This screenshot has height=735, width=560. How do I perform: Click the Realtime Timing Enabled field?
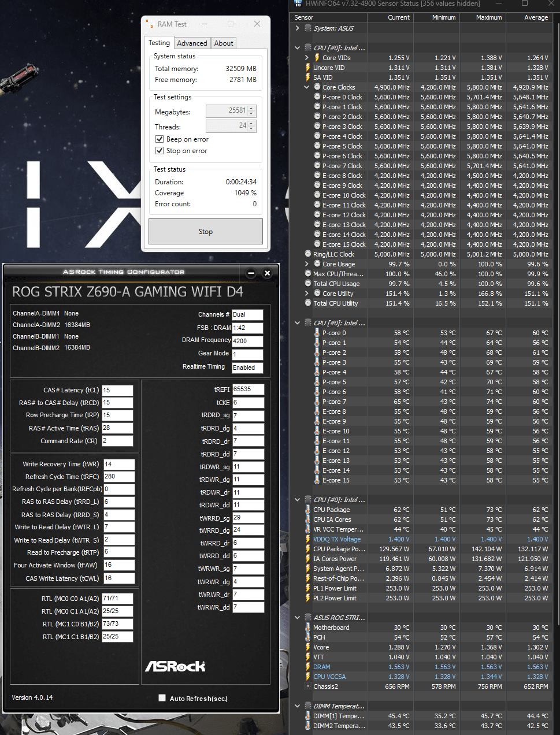(x=247, y=367)
